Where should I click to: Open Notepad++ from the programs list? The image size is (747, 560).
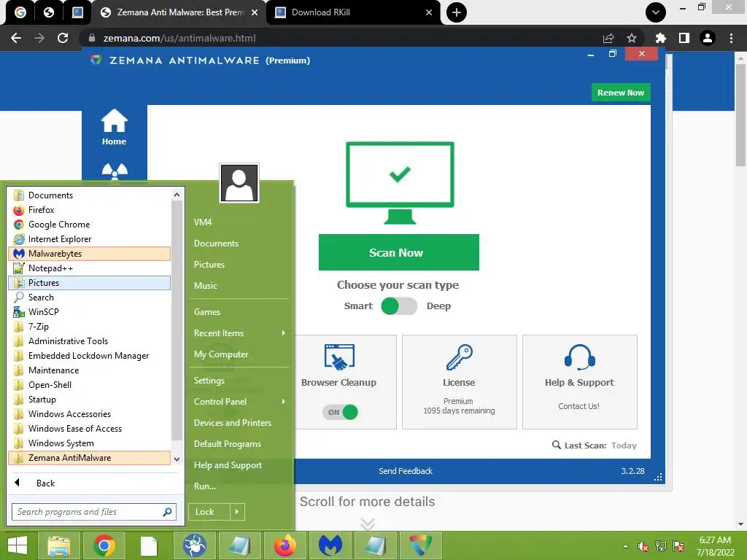point(90,268)
